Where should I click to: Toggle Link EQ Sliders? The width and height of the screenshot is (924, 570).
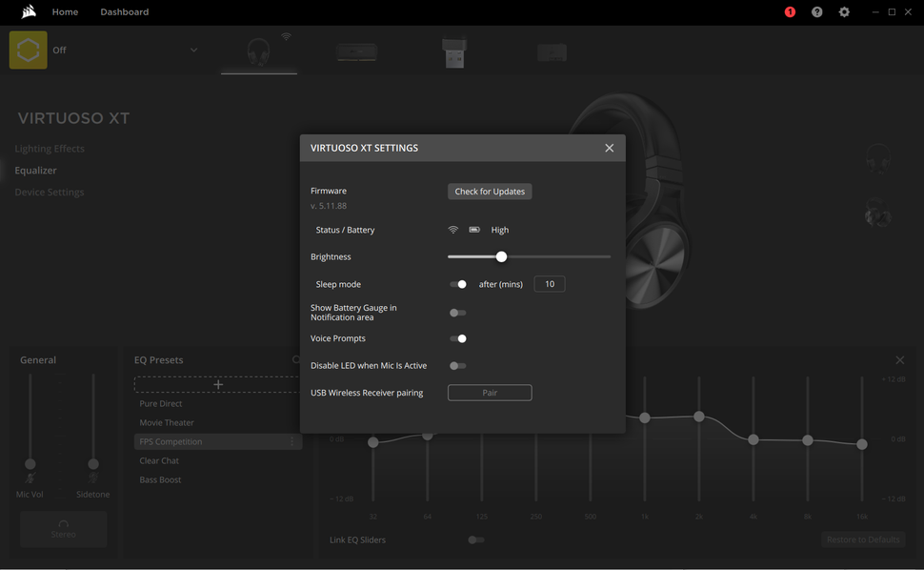pyautogui.click(x=474, y=539)
